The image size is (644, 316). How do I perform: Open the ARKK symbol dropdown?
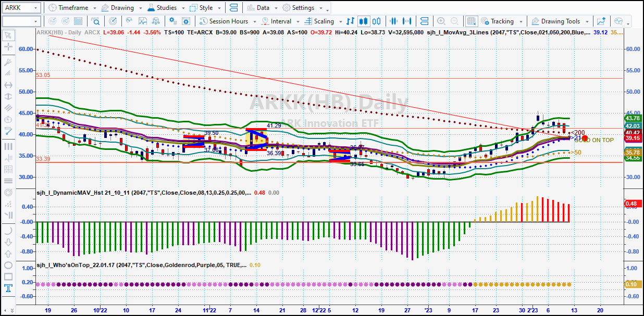point(35,8)
